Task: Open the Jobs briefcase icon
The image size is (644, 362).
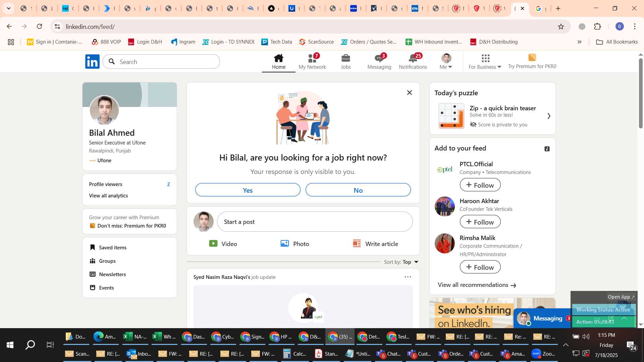Action: tap(346, 59)
